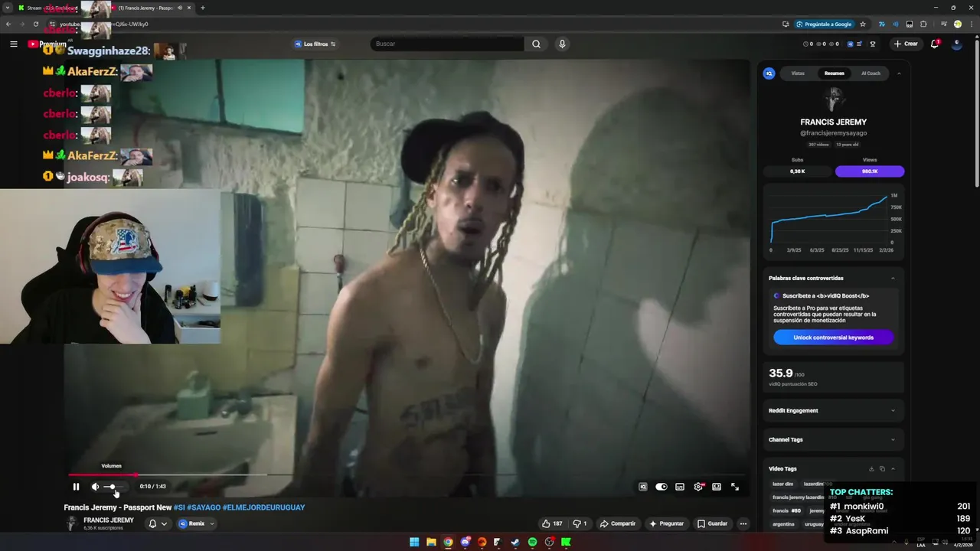
Task: Open the notification bell dropdown for the channel
Action: point(158,523)
